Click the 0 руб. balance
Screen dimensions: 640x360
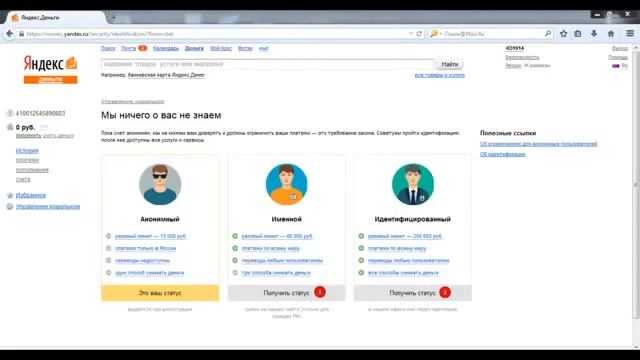[25, 127]
